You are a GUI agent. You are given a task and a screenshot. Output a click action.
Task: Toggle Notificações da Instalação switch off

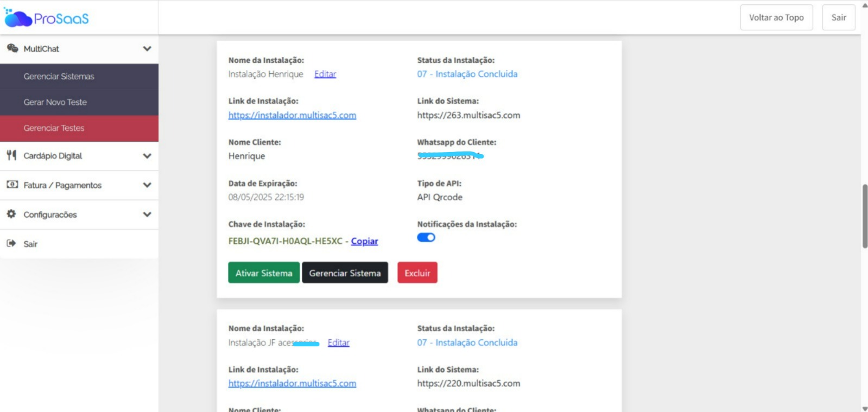tap(426, 237)
